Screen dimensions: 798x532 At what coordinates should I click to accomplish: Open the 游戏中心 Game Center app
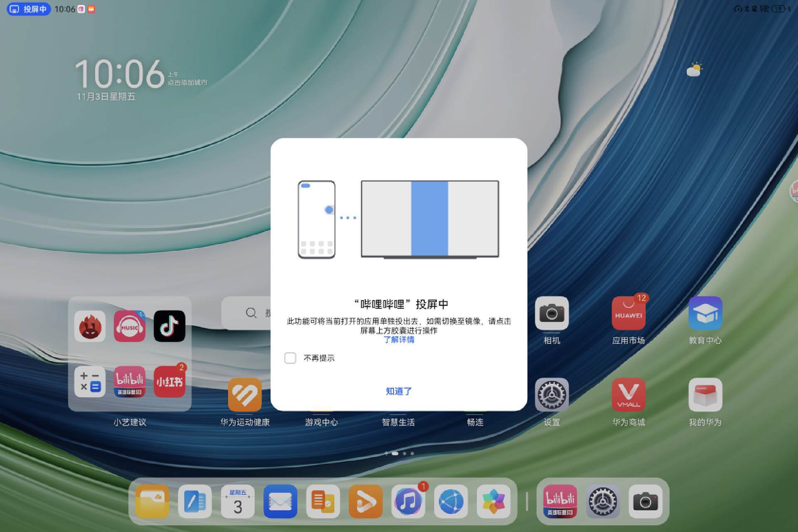coord(320,422)
